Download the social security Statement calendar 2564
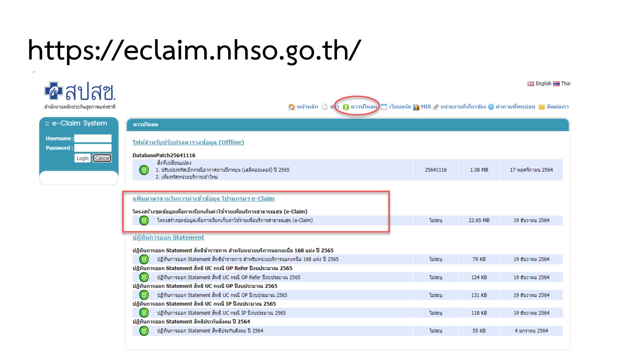Image resolution: width=644 pixels, height=362 pixels. (143, 331)
